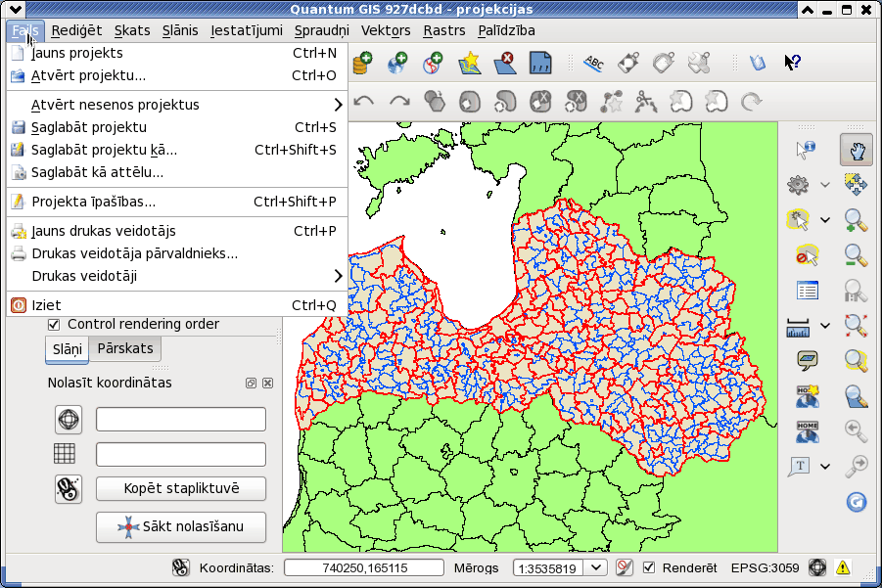Click the Refresh map icon
Screen dimensions: 882x588
point(857,502)
